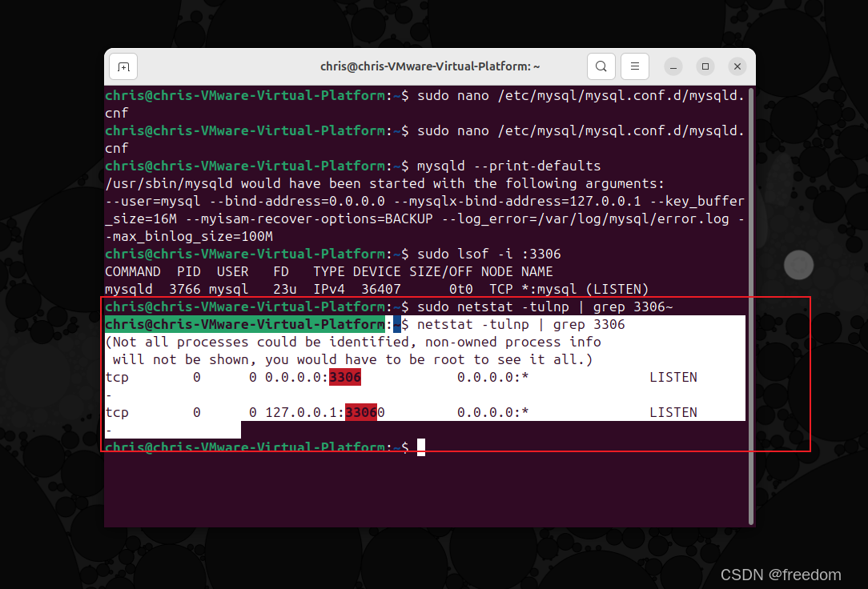Click the cursor at the last prompt
868x589 pixels.
[421, 447]
